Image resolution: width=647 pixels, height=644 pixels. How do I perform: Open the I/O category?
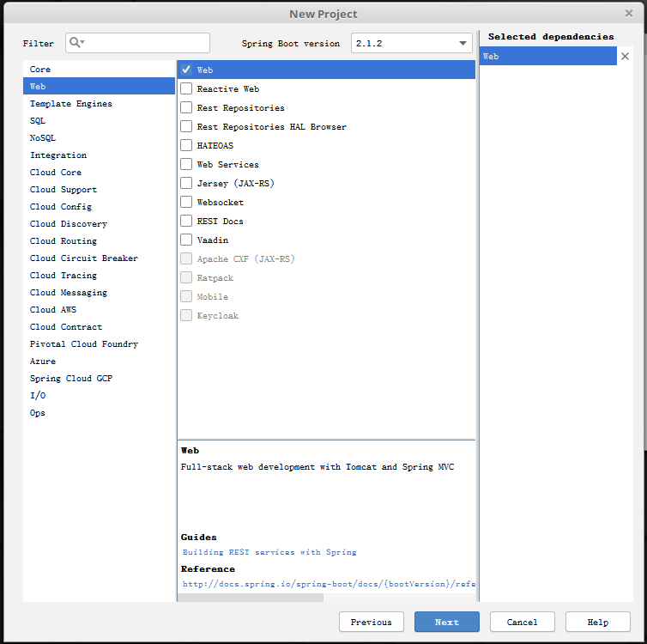(99, 395)
